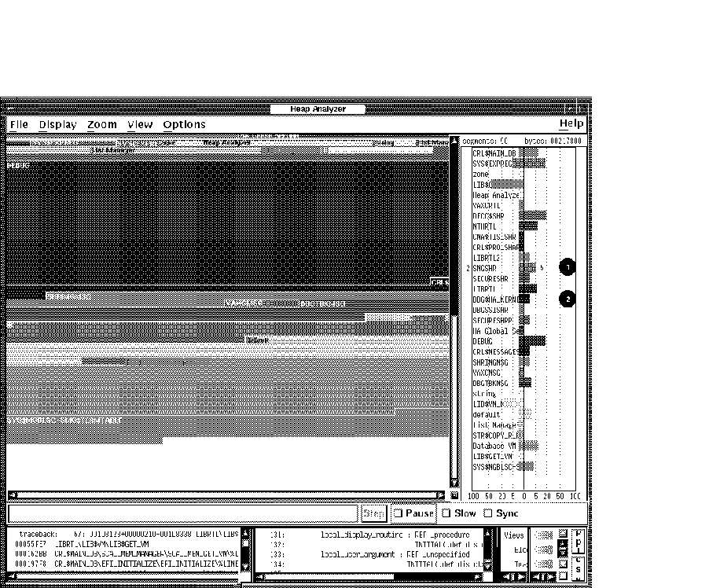Open the File menu

tap(19, 124)
